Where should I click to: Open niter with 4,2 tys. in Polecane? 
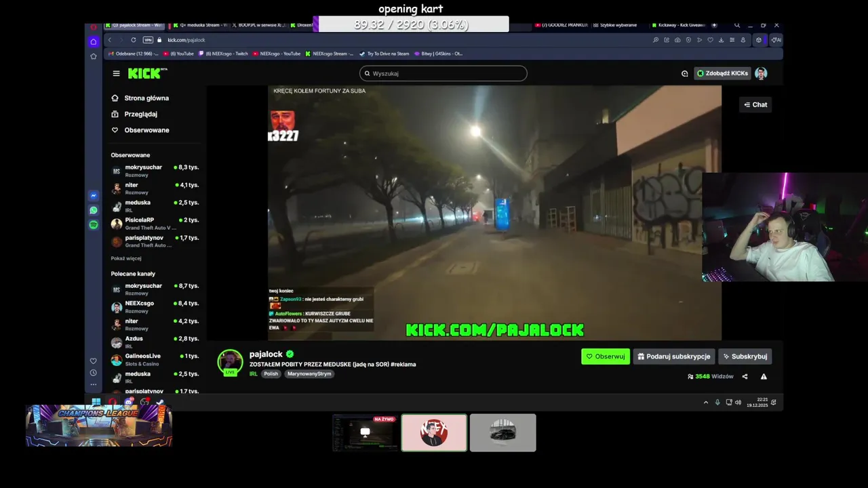(x=155, y=324)
